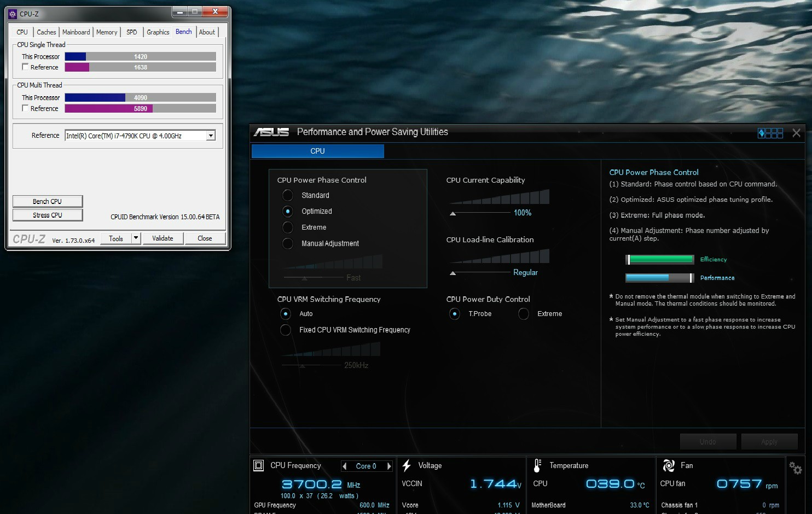Click the multi thread score 4090 bar
The height and width of the screenshot is (514, 812).
[141, 97]
